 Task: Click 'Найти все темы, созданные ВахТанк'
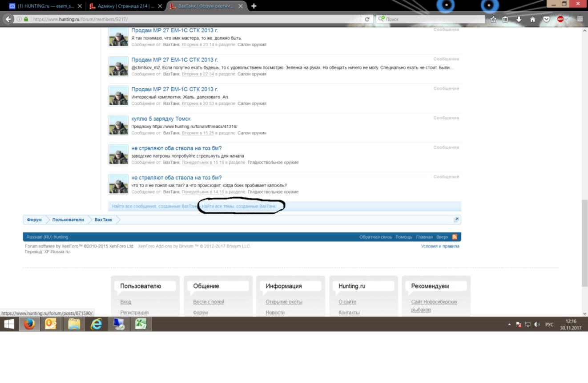pos(239,206)
